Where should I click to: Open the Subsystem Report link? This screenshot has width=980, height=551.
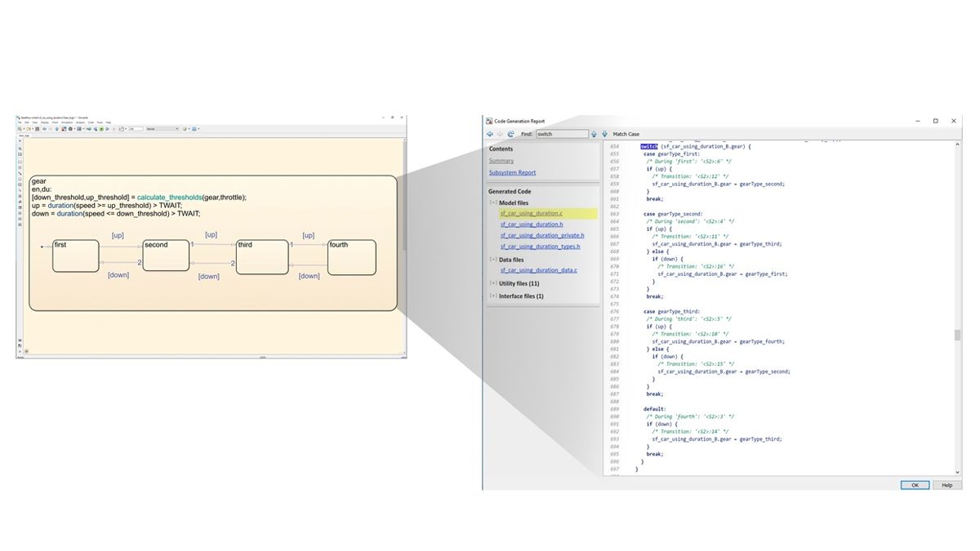click(x=512, y=172)
